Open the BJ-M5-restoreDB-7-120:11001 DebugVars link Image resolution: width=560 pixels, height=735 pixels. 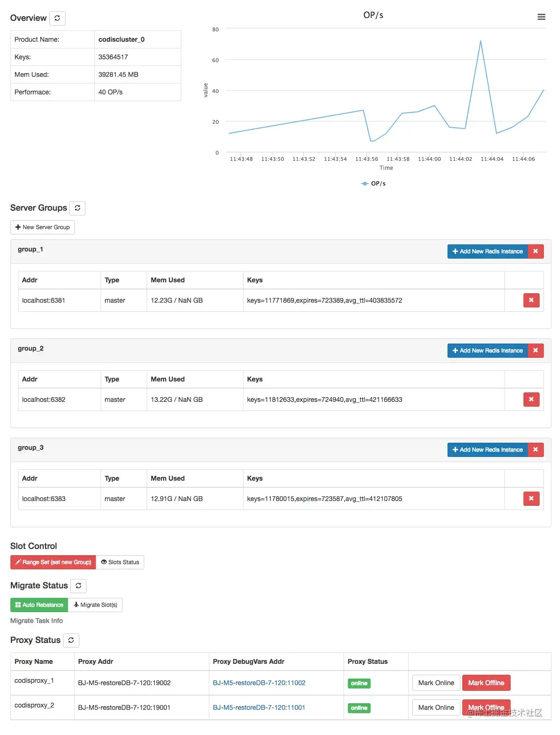click(x=259, y=707)
